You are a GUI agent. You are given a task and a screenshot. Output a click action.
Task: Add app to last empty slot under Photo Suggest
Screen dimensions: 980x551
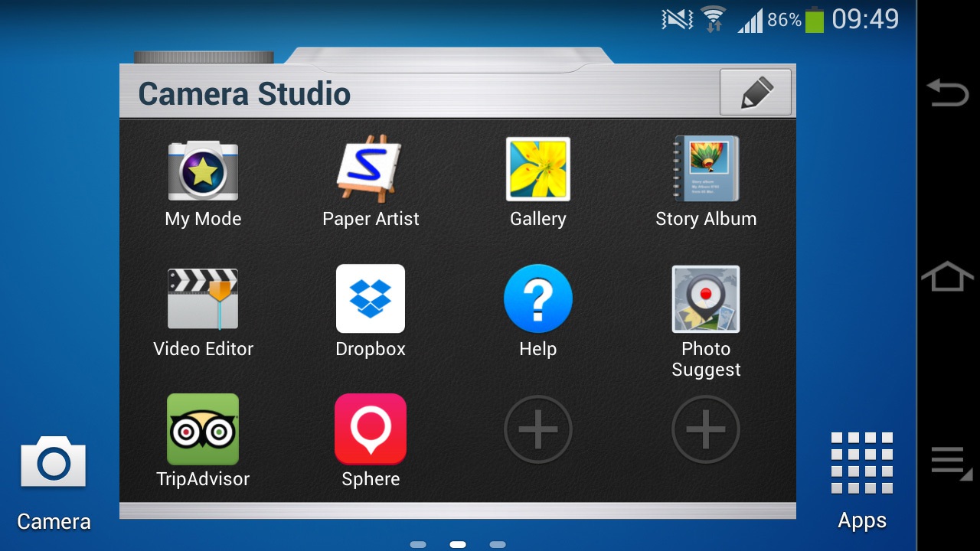[x=706, y=429]
